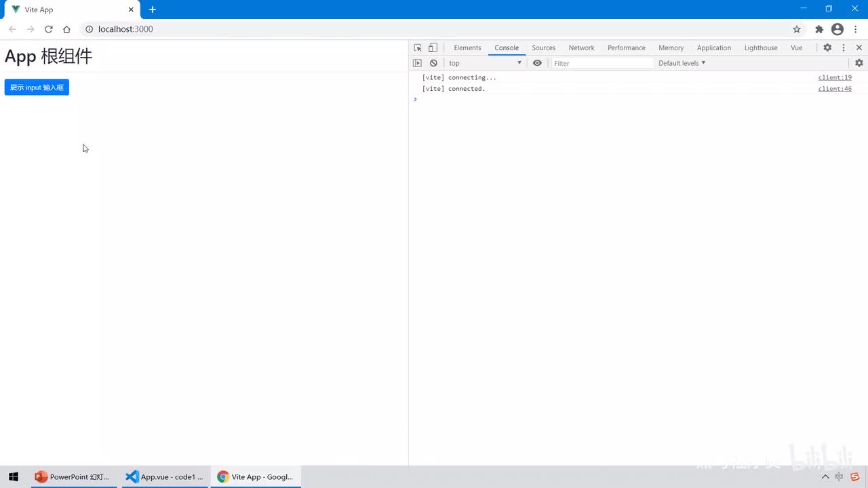The image size is (868, 488).
Task: Open the client:46 source link
Action: point(835,89)
